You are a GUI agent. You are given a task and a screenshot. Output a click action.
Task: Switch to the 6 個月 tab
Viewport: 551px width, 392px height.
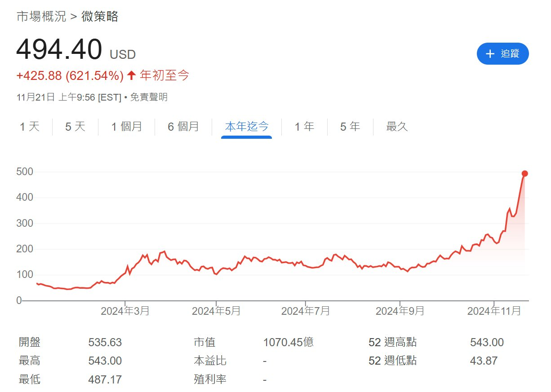pyautogui.click(x=183, y=127)
